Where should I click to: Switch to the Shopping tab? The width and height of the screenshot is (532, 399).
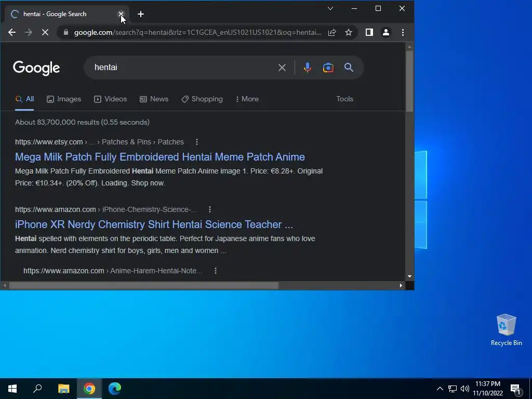(202, 99)
